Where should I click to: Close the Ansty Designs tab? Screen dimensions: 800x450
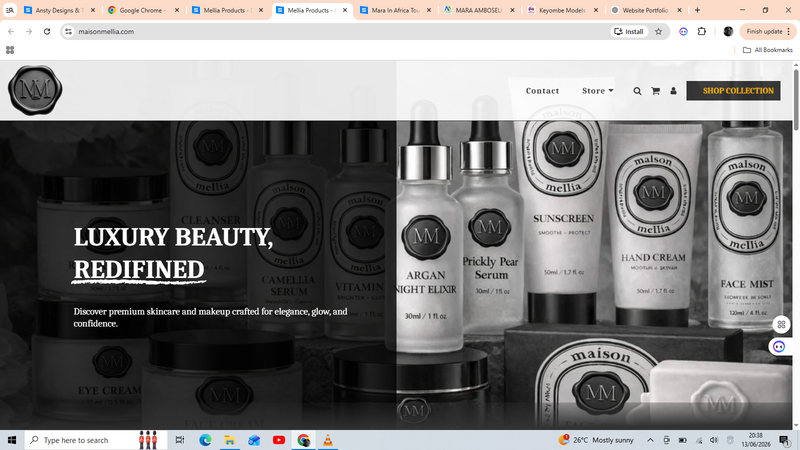[x=93, y=10]
